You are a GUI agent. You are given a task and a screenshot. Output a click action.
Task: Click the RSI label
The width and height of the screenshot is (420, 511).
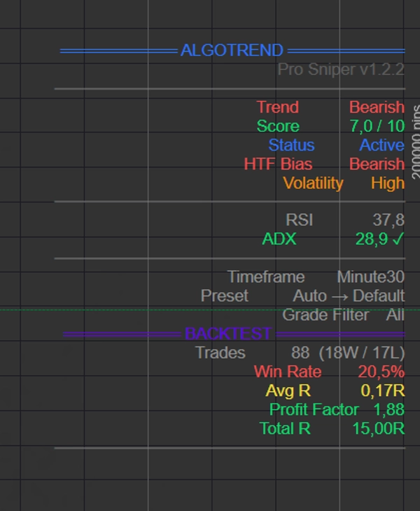coord(299,220)
